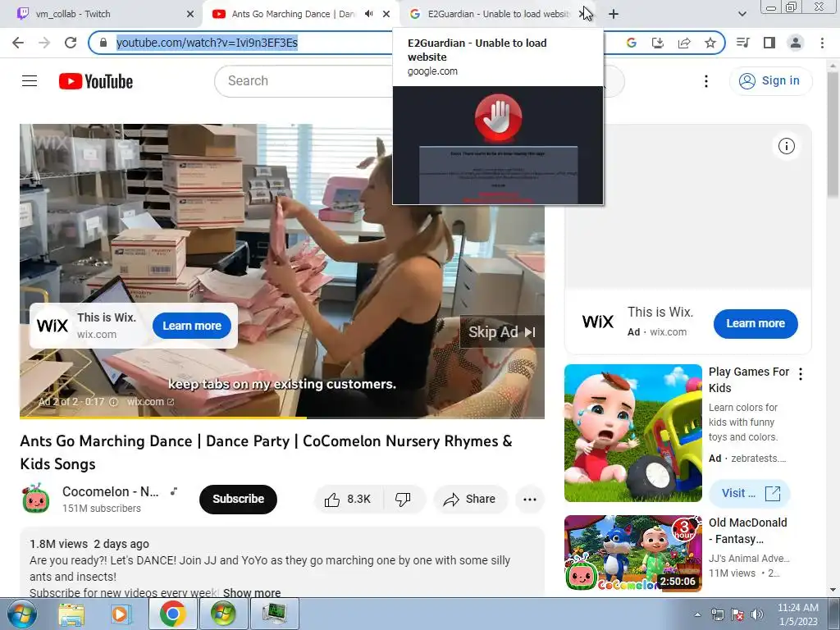Open the wix.com link on the video ad
This screenshot has width=840, height=630.
click(x=150, y=402)
